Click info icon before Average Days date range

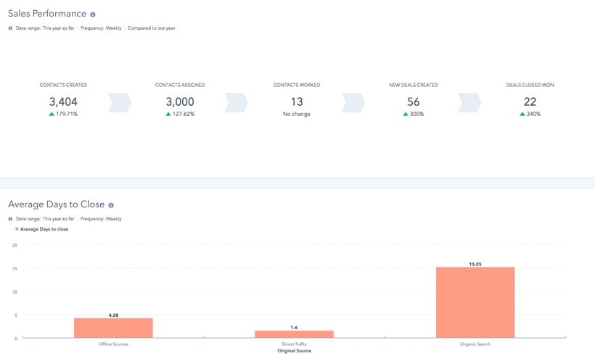(10, 219)
